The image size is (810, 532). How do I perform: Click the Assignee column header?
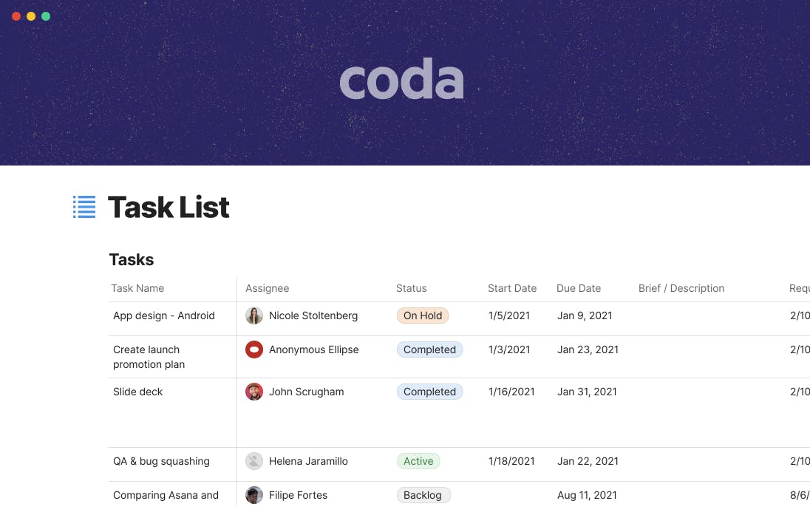click(x=267, y=288)
